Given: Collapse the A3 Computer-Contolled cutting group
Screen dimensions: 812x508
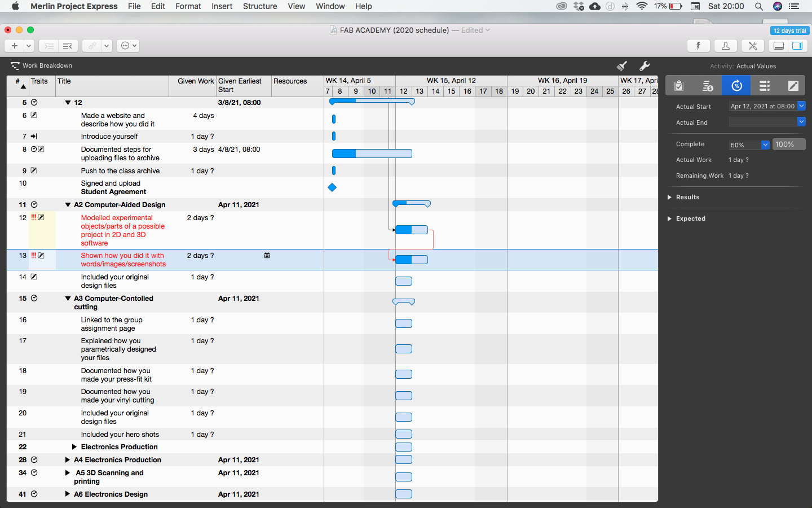Looking at the screenshot, I should 68,299.
